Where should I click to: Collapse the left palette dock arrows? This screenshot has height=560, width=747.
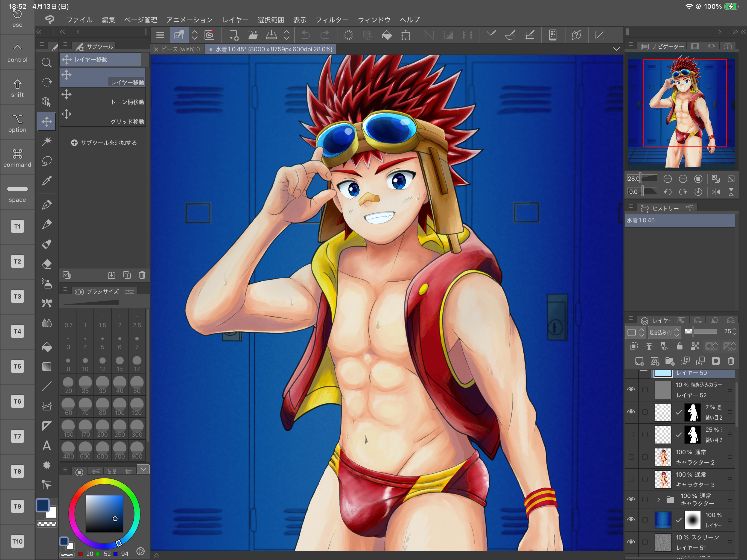click(x=39, y=32)
